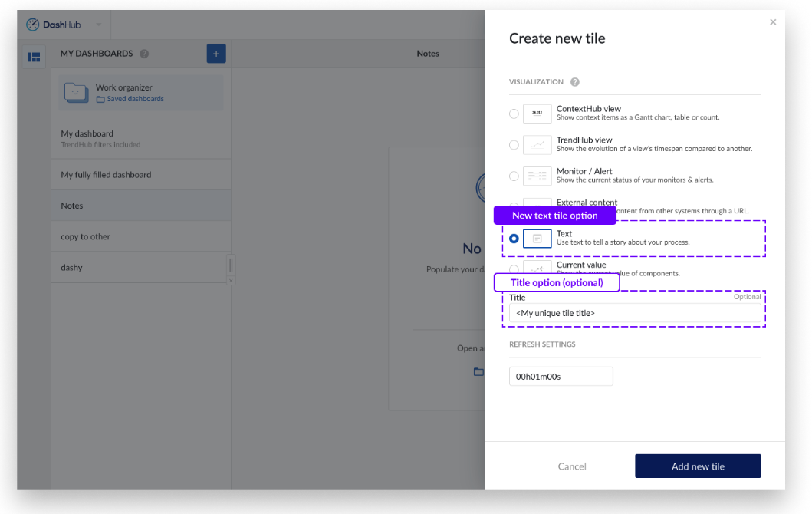The width and height of the screenshot is (812, 514).
Task: Close the Create new tile panel
Action: (x=773, y=22)
